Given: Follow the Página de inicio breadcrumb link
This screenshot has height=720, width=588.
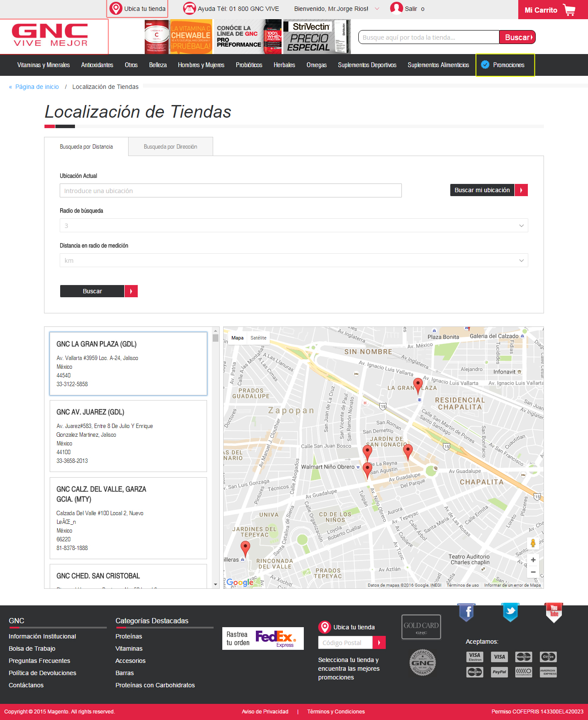Looking at the screenshot, I should 37,87.
